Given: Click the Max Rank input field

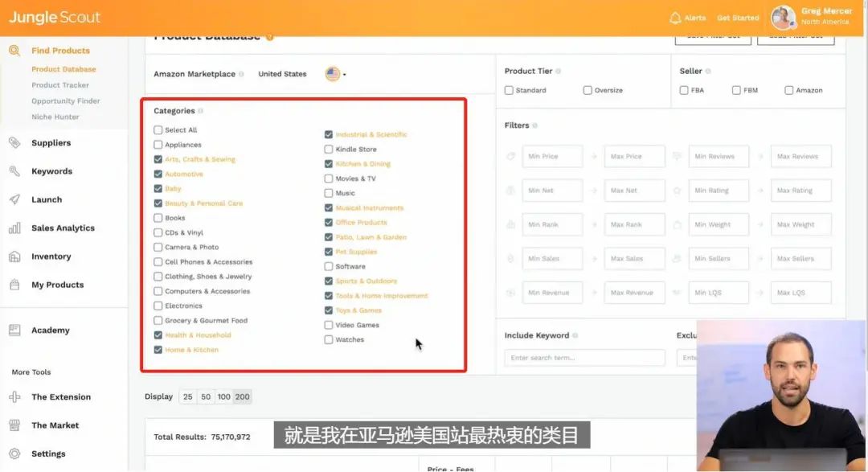Looking at the screenshot, I should pyautogui.click(x=634, y=224).
